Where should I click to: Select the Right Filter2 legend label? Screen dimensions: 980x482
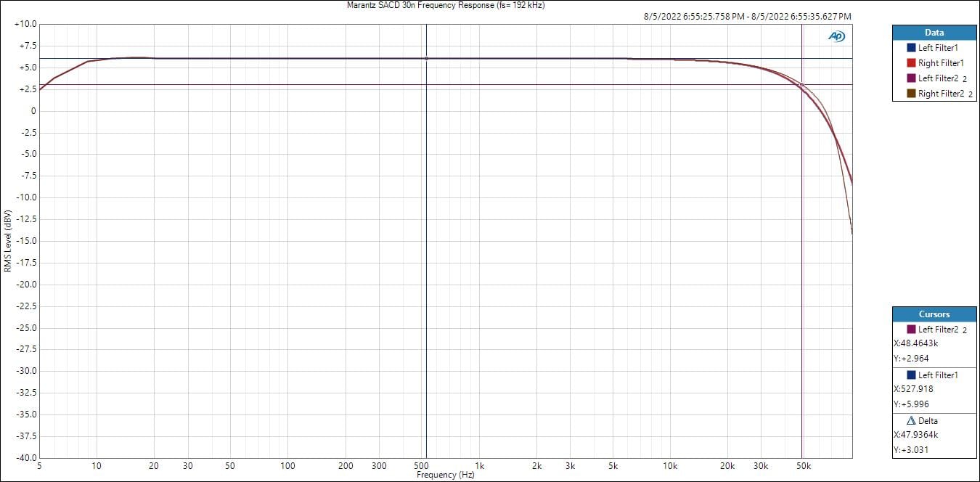(x=941, y=94)
